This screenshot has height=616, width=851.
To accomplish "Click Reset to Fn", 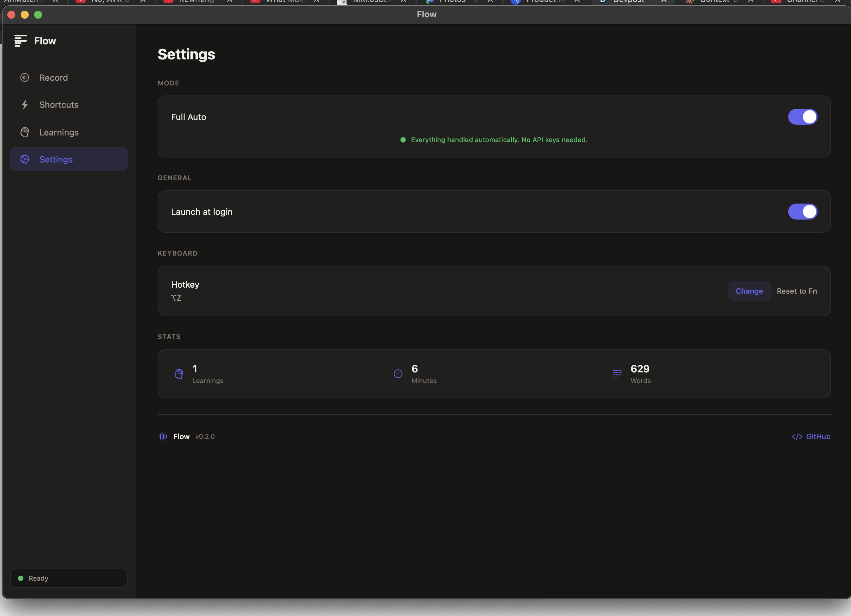I will tap(797, 291).
